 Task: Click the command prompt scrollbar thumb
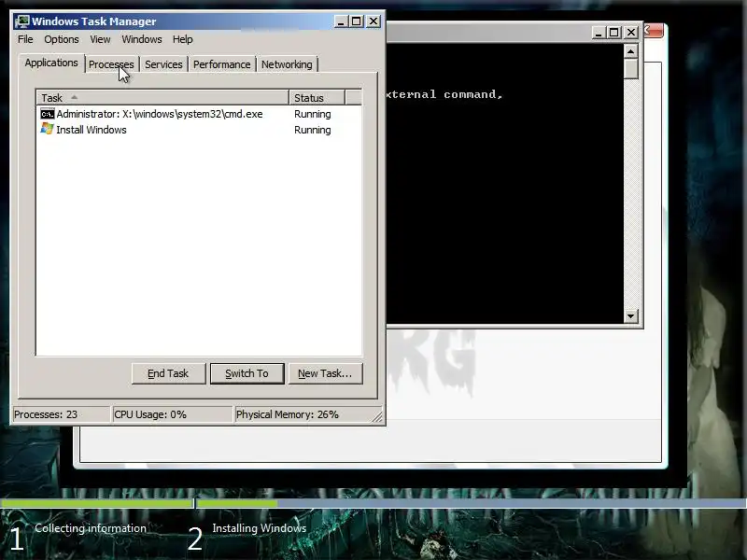pyautogui.click(x=631, y=68)
